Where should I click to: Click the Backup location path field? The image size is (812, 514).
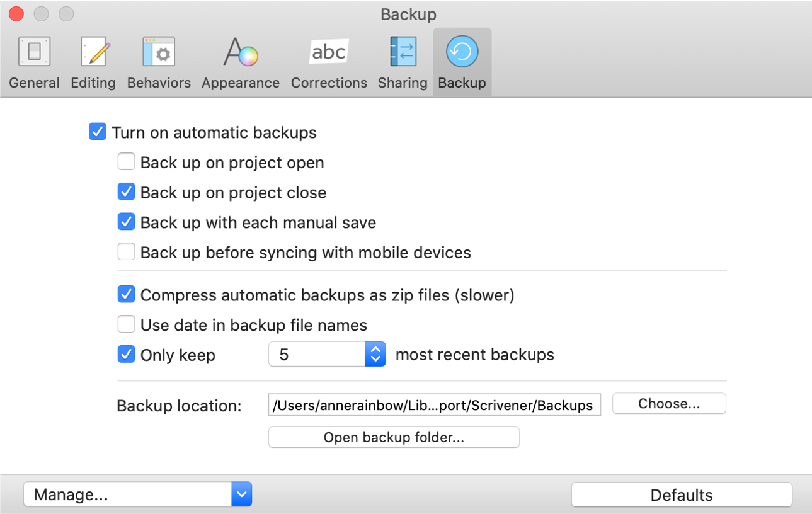tap(434, 405)
